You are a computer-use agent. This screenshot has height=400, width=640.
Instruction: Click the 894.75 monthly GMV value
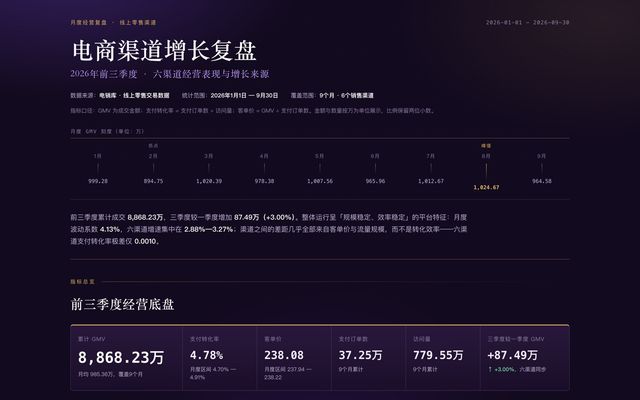coord(153,181)
